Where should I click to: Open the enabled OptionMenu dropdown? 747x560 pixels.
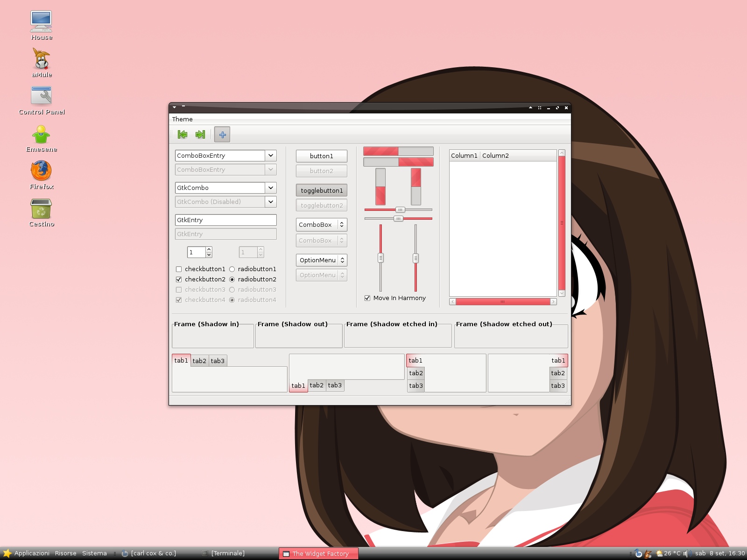click(x=322, y=260)
